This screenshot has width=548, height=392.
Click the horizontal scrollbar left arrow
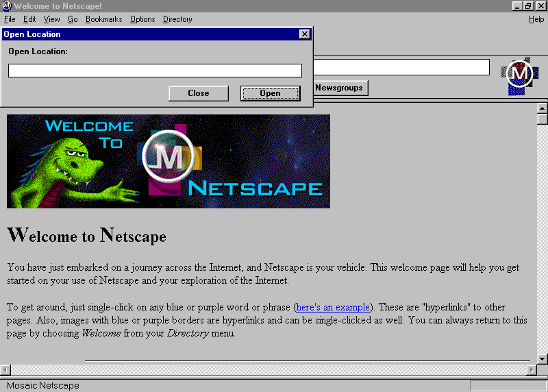coord(5,369)
